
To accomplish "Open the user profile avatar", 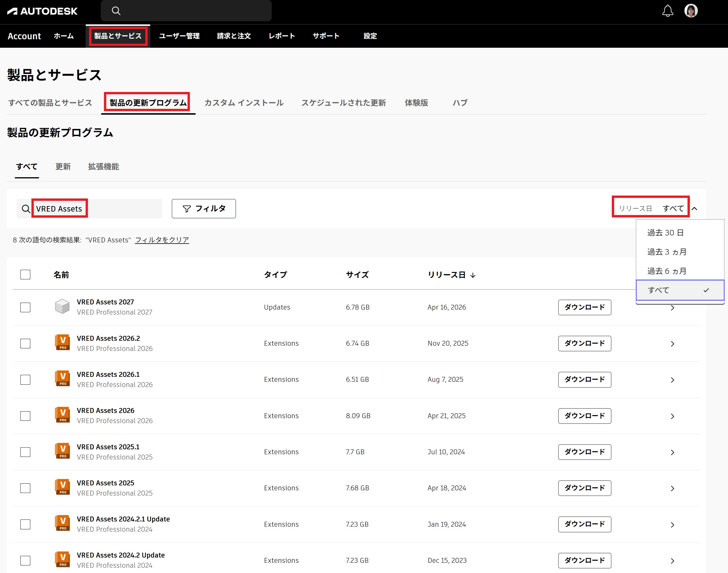I will point(691,11).
